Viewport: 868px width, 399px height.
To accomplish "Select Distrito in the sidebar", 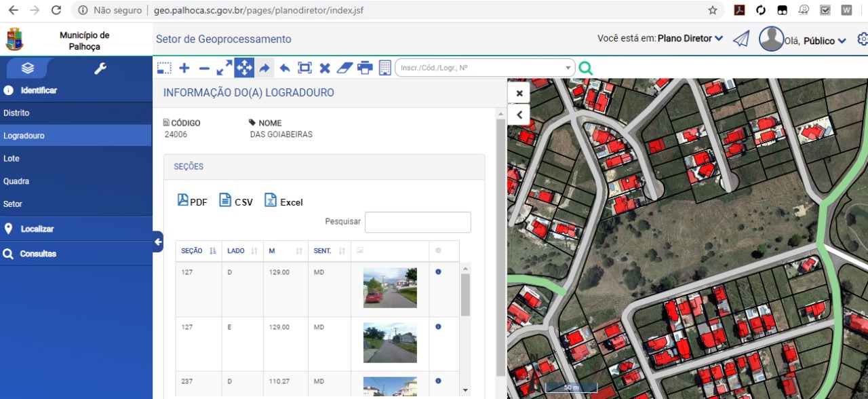I will point(76,113).
